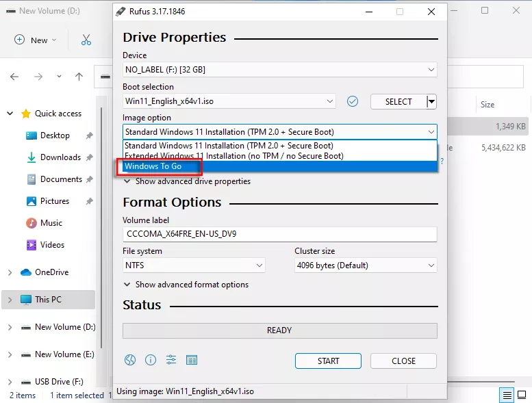Choose Extended Windows 11 Installation option
This screenshot has height=403, width=532.
click(x=233, y=156)
